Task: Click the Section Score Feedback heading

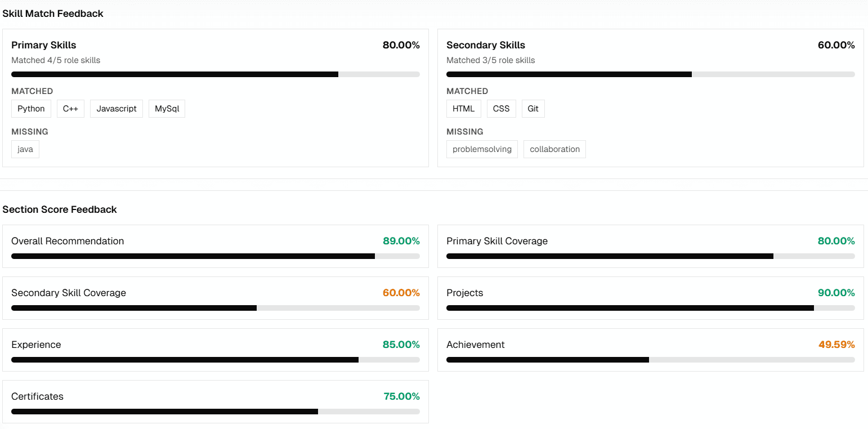Action: click(x=60, y=209)
